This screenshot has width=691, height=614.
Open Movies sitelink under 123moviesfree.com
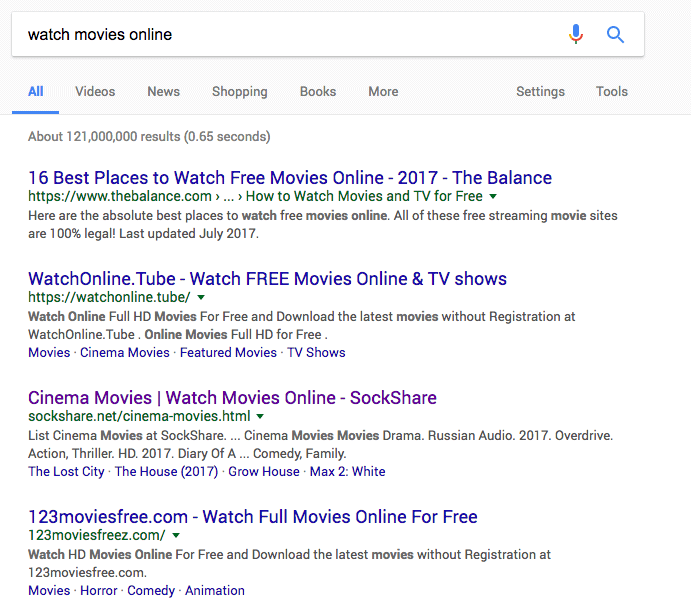(x=49, y=591)
